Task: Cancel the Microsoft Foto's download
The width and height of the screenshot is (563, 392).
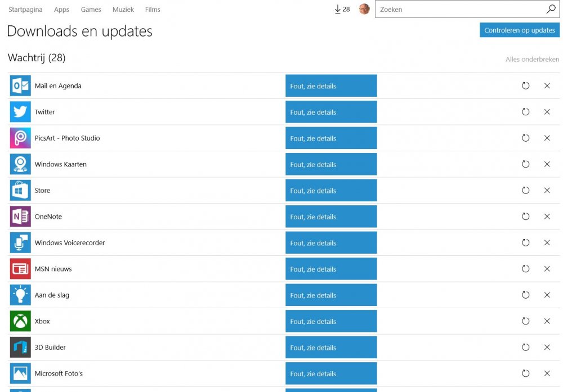Action: [547, 373]
